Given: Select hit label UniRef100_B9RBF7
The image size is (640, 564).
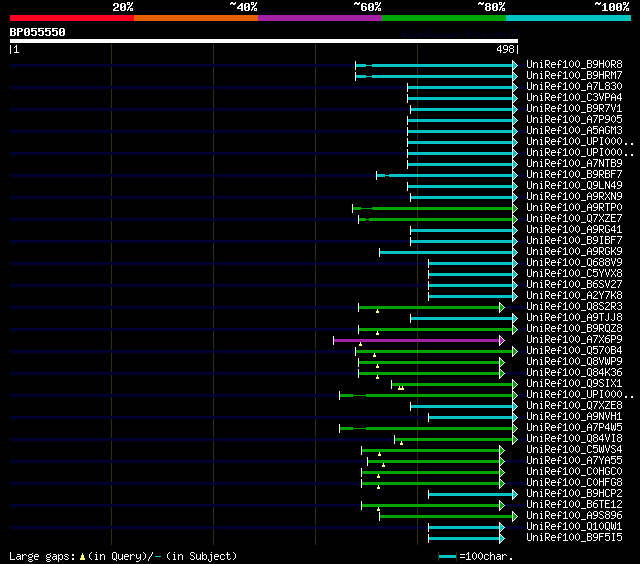Looking at the screenshot, I should point(574,175).
